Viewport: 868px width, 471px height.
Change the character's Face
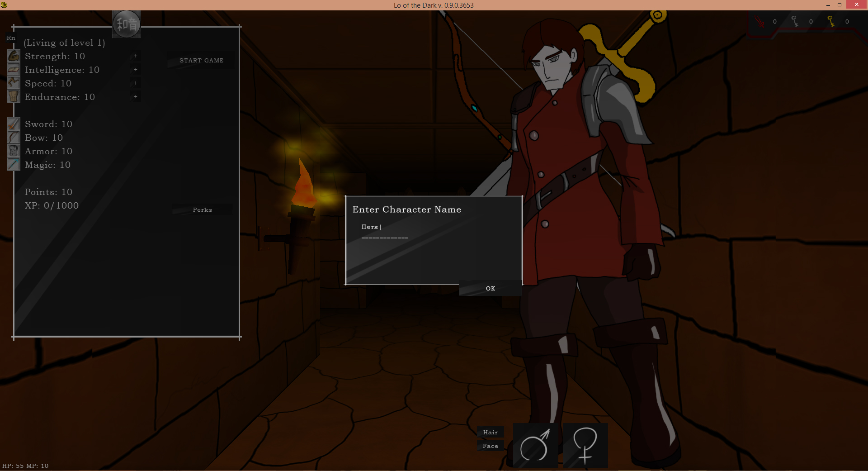point(491,446)
